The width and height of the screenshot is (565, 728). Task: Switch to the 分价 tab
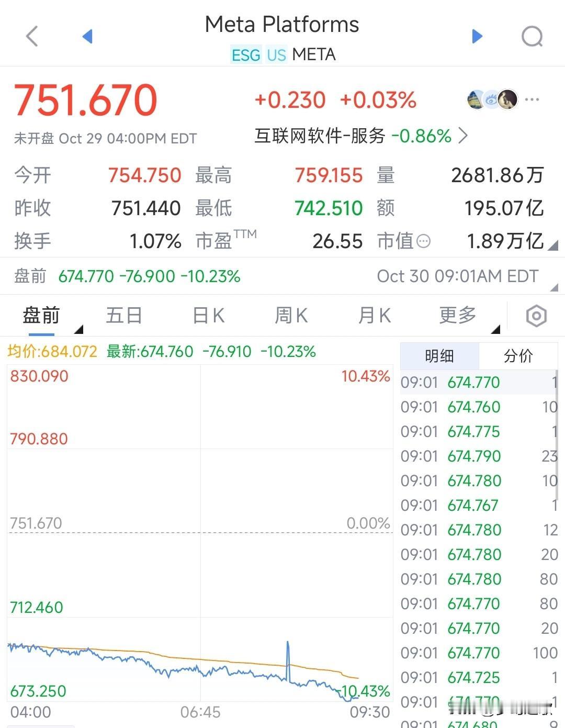point(518,356)
